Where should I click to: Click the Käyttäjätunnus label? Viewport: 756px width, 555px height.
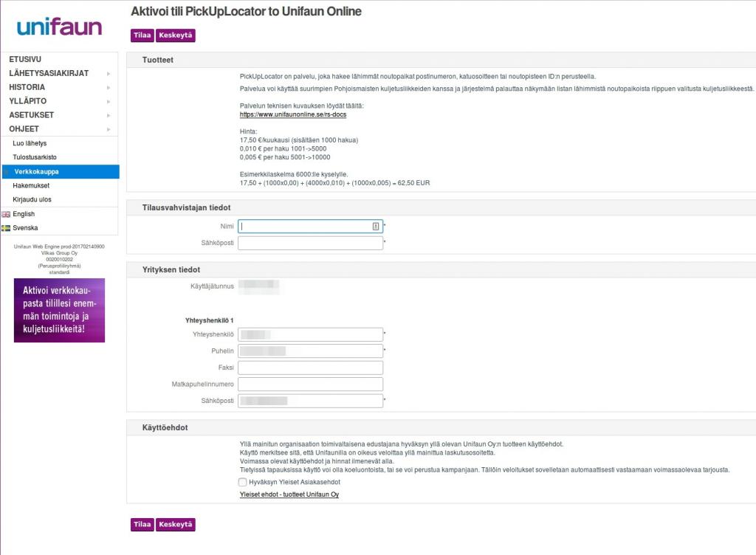tap(212, 286)
